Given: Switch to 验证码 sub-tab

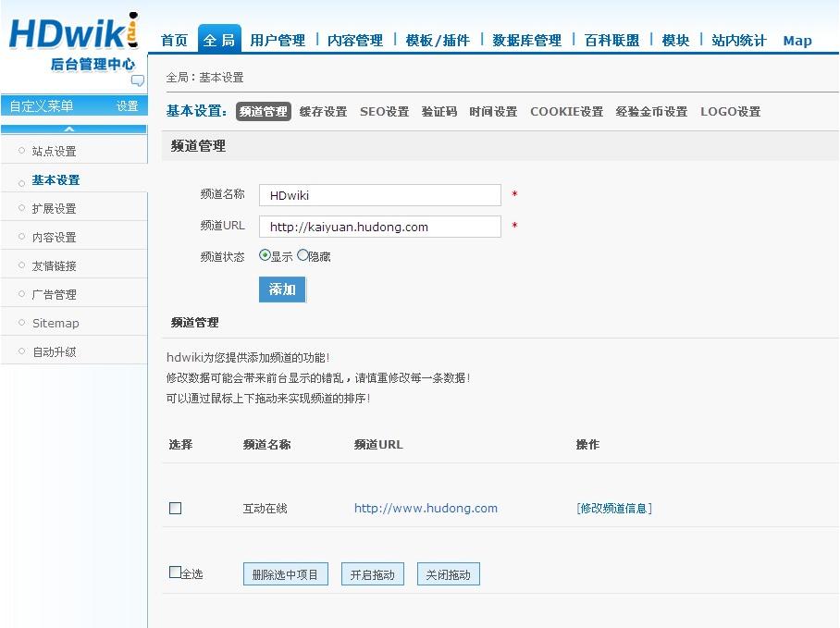Looking at the screenshot, I should (439, 111).
